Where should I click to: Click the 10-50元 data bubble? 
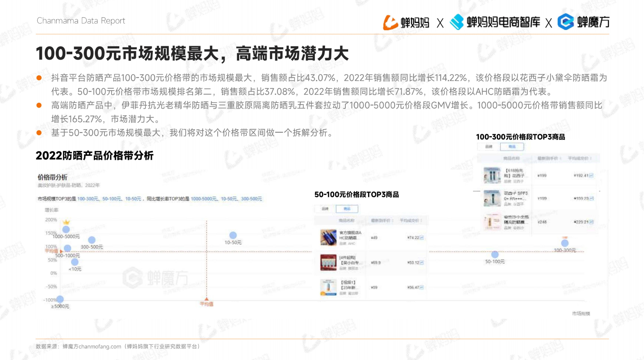coord(233,235)
